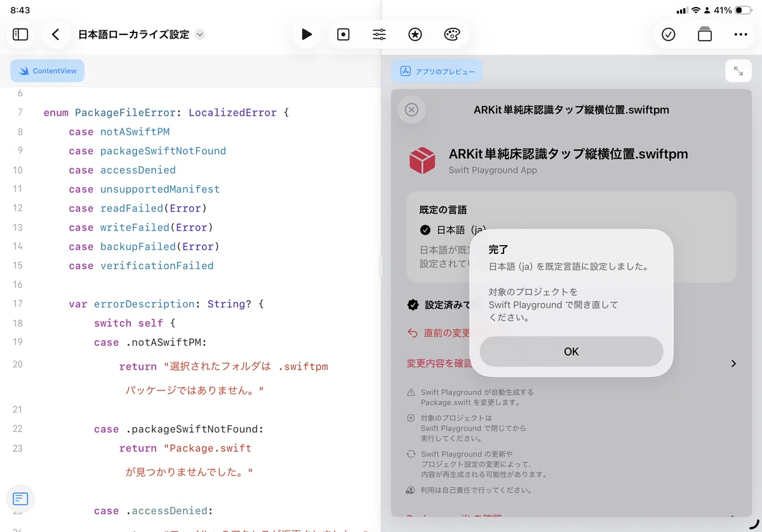Open the three-dot more menu
Screen dimensions: 762x532
tap(741, 34)
